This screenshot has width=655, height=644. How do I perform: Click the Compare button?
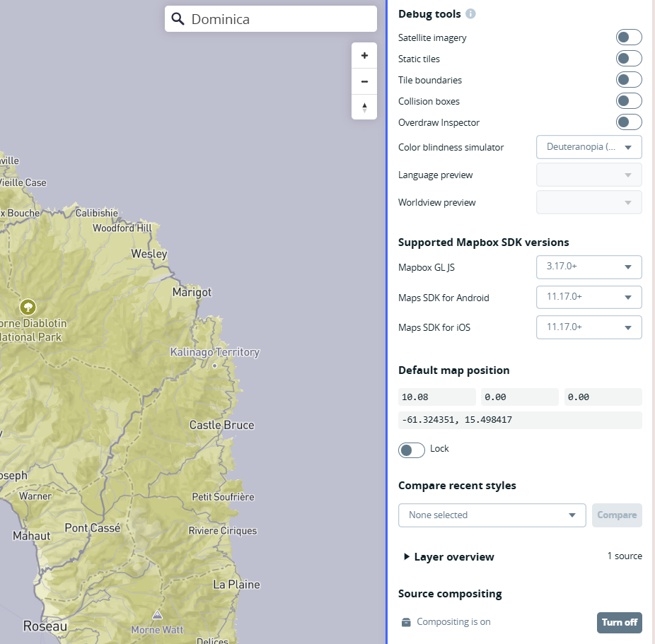(616, 515)
